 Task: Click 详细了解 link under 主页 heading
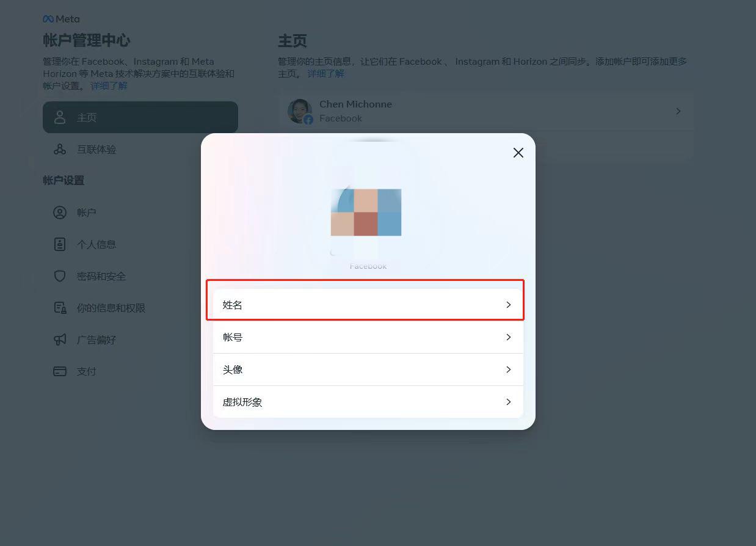tap(326, 74)
